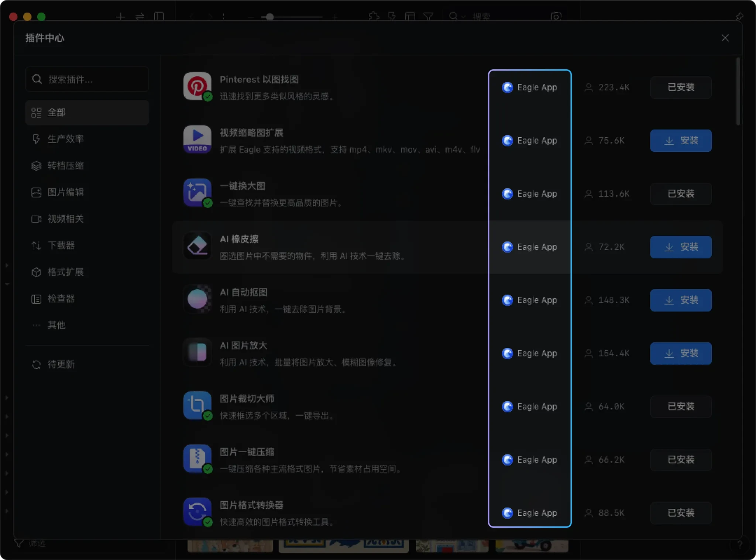Focus the 搜索插件 search field
Screen dimensions: 756x560
point(87,79)
